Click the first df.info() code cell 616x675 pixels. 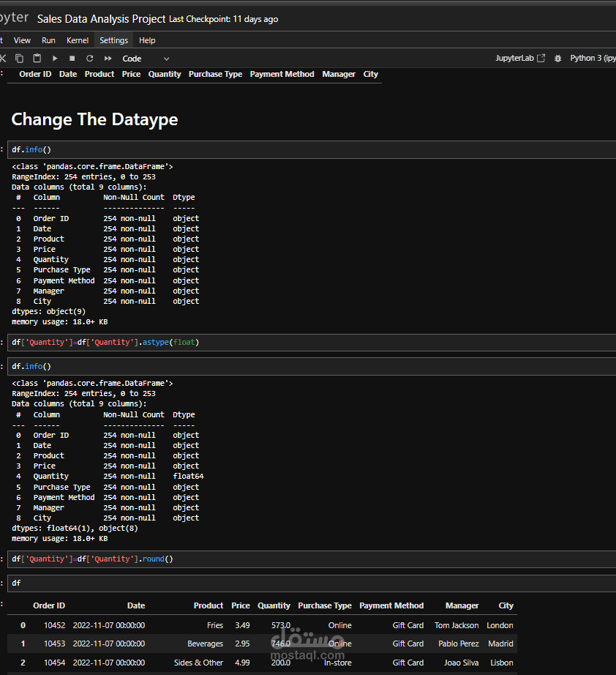click(x=312, y=150)
